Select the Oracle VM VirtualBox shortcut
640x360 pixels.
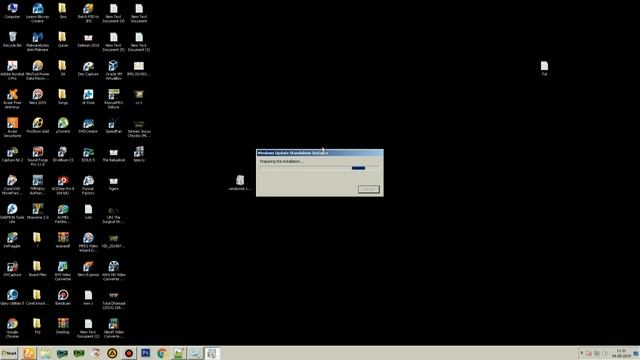(113, 70)
